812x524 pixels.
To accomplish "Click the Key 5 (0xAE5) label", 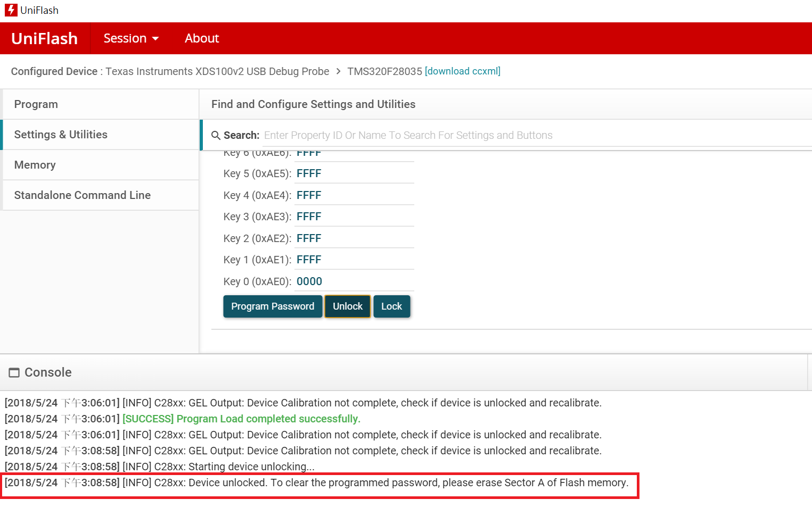I will pos(257,173).
